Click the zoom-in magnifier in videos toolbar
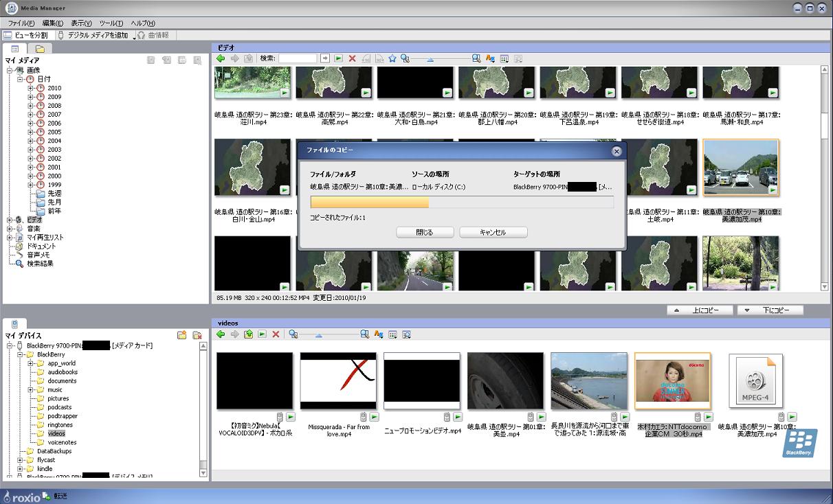Screen dimensions: 833x504 365,334
